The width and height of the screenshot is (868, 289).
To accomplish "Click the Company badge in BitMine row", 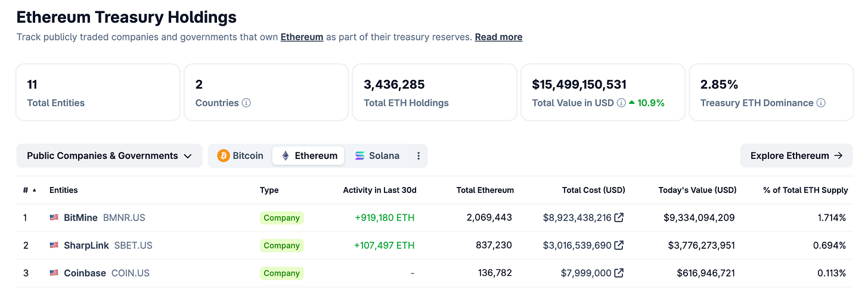I will pyautogui.click(x=281, y=218).
